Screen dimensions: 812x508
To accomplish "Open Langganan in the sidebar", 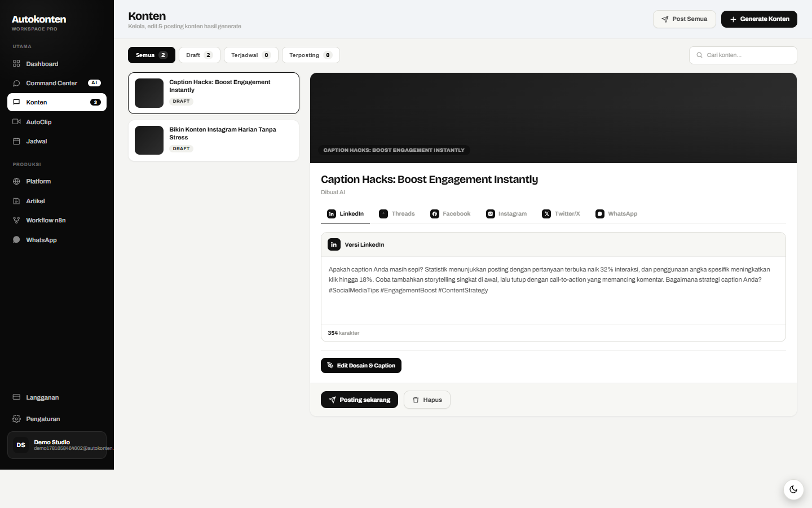I will [56, 397].
